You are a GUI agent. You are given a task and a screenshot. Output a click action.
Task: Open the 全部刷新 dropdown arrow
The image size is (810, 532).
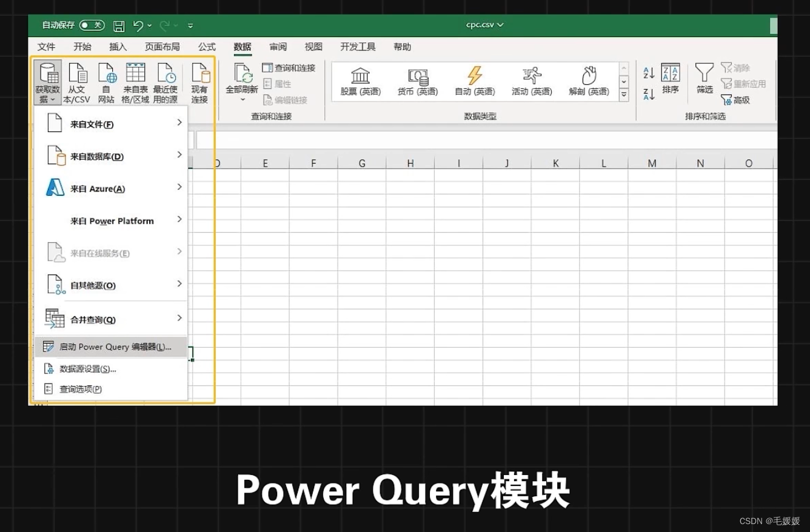pyautogui.click(x=243, y=99)
